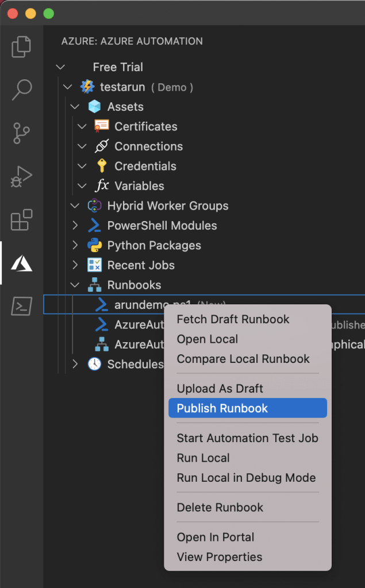Select Open In Portal option

point(215,537)
